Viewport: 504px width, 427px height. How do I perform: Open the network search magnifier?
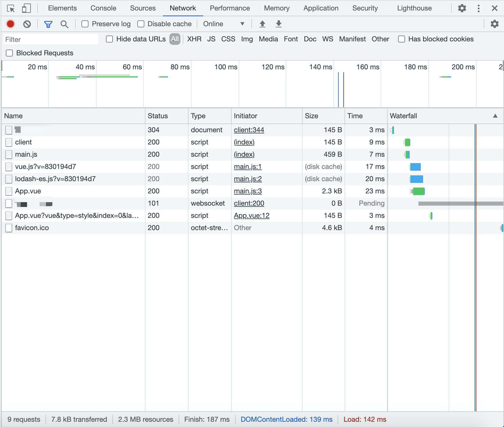64,24
